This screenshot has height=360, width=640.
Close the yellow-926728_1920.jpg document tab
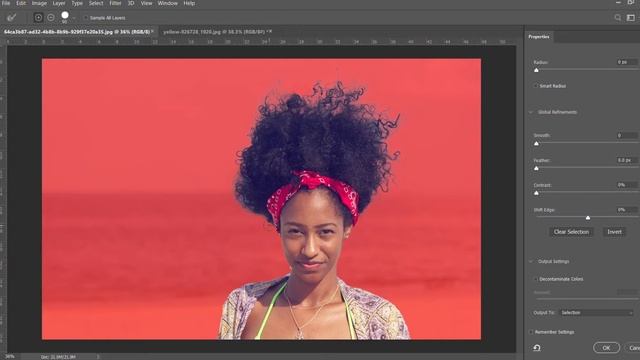click(x=270, y=31)
